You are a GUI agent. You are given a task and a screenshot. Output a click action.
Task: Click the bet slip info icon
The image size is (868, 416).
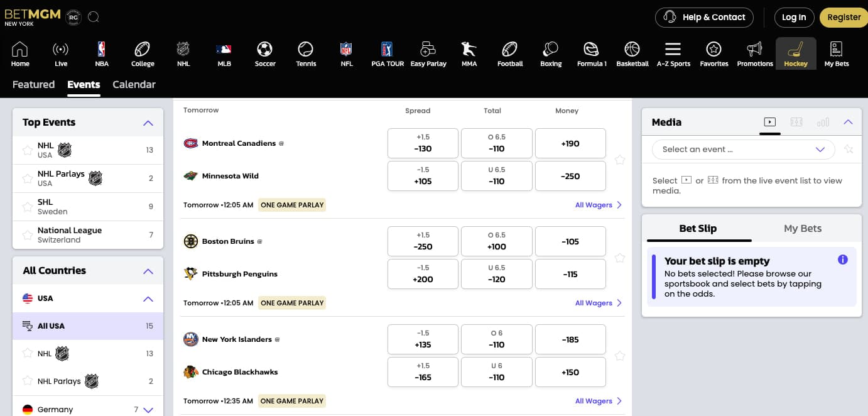843,260
